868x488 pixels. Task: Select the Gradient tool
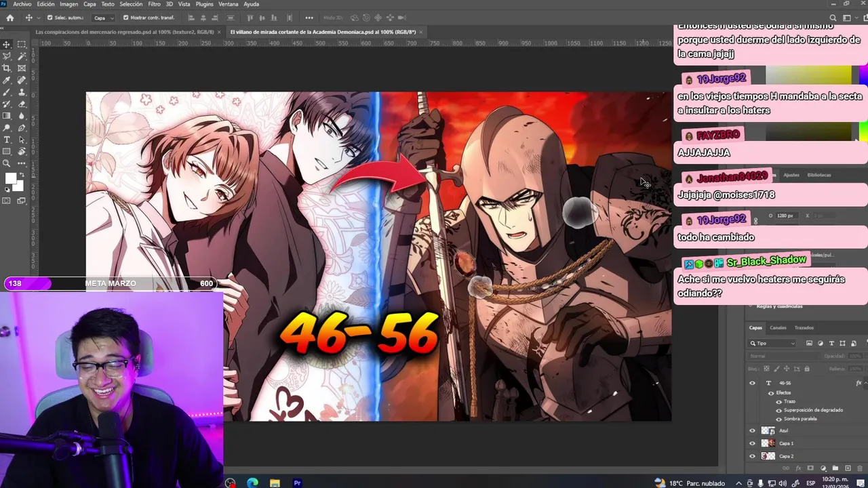click(6, 116)
